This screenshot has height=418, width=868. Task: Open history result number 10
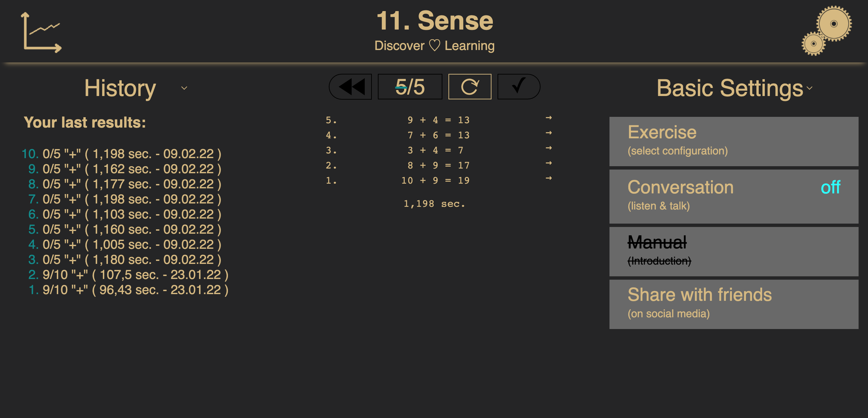[x=121, y=154]
